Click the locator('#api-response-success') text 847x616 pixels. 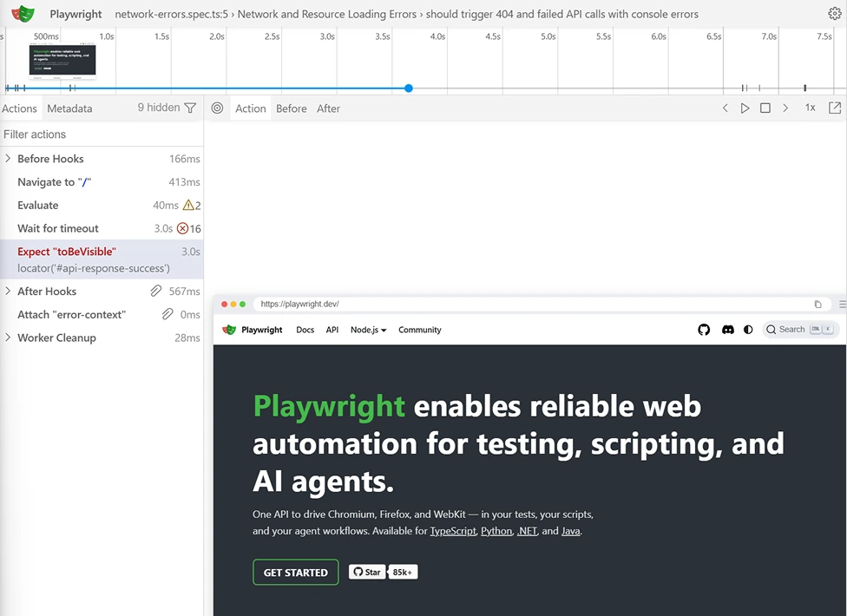[94, 268]
